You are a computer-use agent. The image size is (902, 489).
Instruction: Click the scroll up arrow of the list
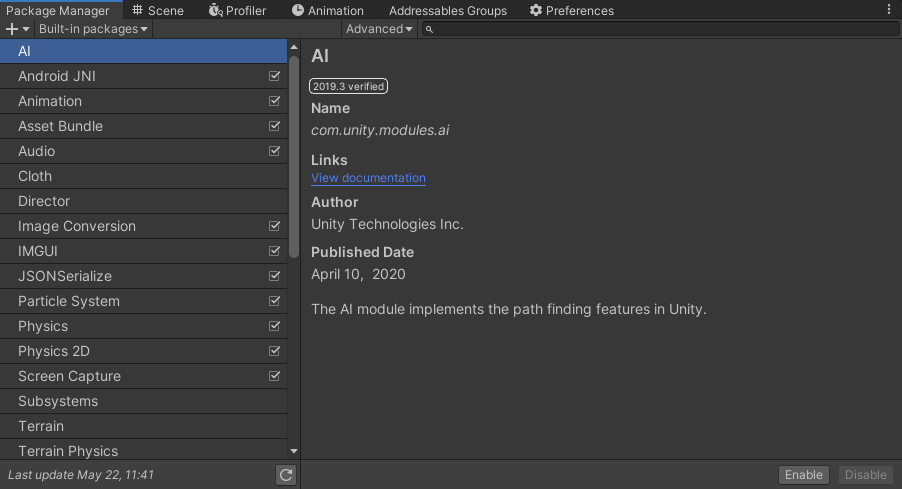[x=294, y=47]
